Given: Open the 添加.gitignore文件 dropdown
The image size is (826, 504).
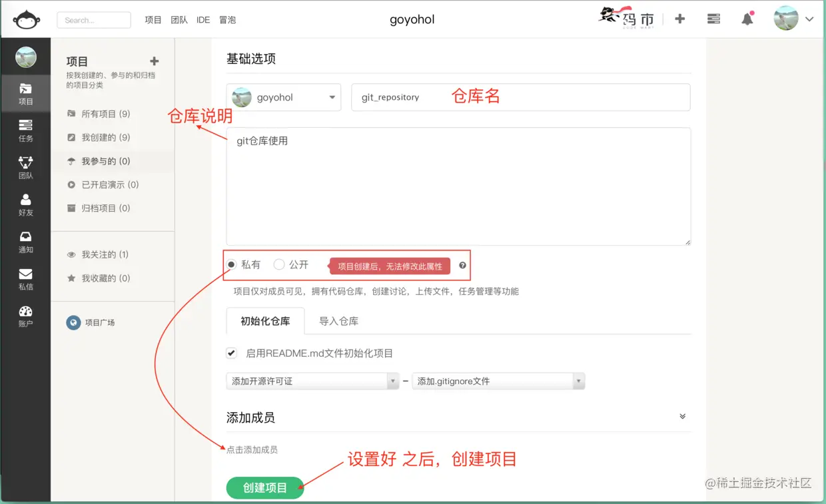Looking at the screenshot, I should point(498,381).
